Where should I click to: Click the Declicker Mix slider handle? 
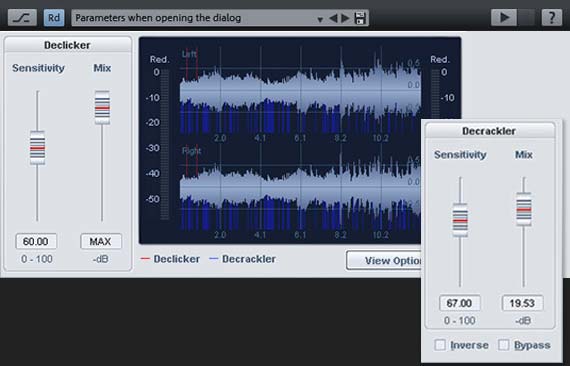pyautogui.click(x=102, y=108)
